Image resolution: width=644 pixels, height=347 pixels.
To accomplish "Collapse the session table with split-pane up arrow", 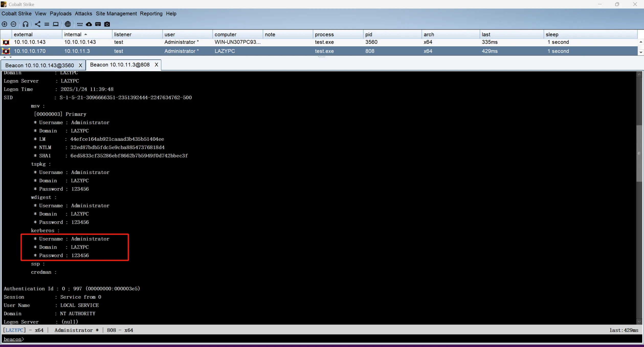I will click(4, 57).
